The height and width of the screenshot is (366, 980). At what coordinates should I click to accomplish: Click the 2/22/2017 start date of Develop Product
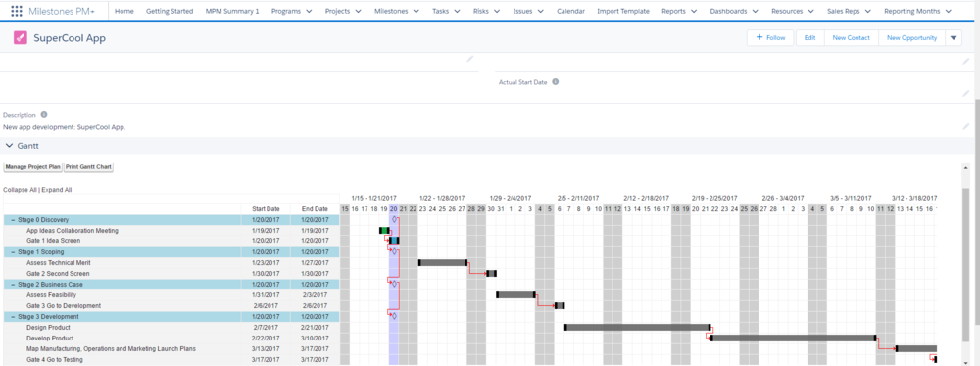point(267,338)
